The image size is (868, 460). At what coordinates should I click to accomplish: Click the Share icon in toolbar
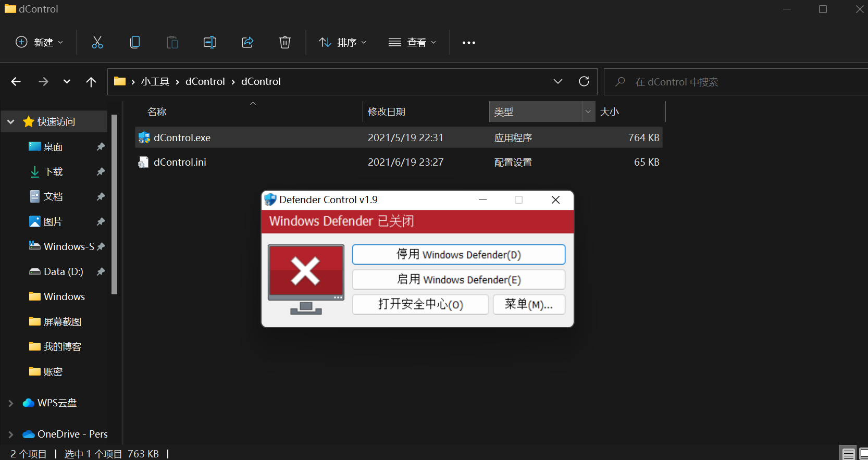click(x=247, y=42)
